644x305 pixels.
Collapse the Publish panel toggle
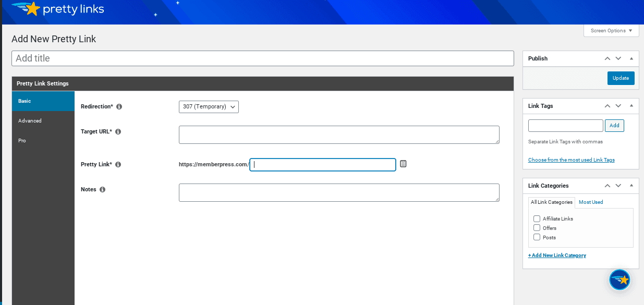tap(631, 58)
